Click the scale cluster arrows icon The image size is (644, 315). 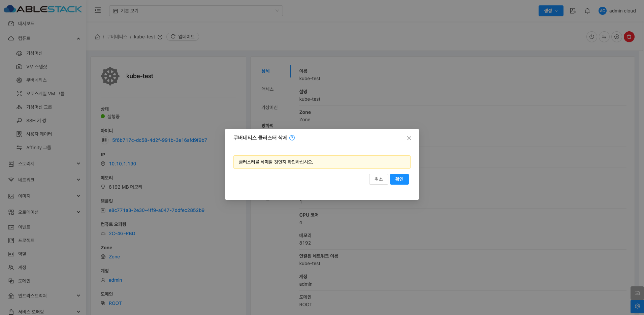(604, 37)
